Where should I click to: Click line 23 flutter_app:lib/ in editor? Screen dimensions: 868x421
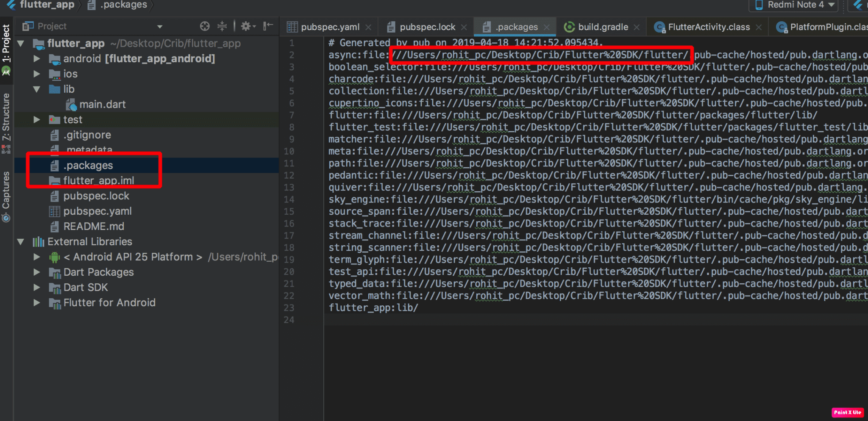pyautogui.click(x=373, y=308)
